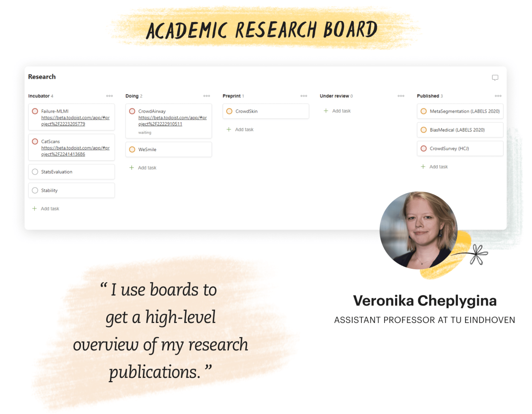Image resolution: width=532 pixels, height=414 pixels.
Task: Click the plus icon in Under review column
Action: (326, 111)
